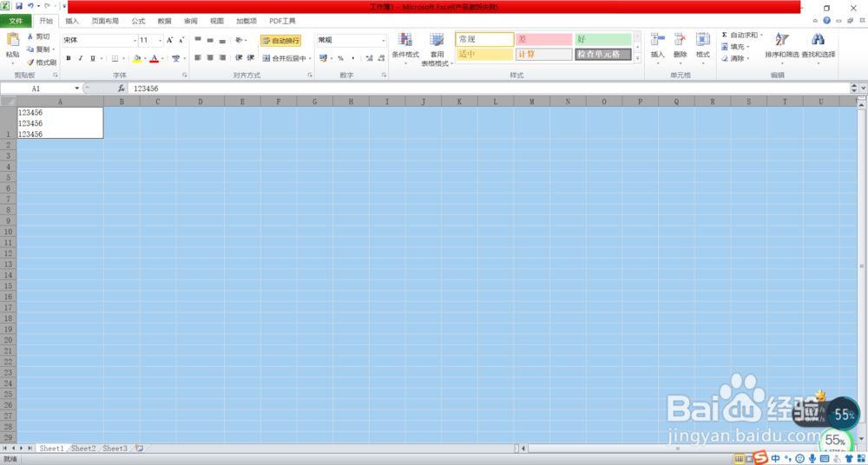Click the Format Painter (格式刷) brush
Screen dimensions: 868x465
coord(30,62)
